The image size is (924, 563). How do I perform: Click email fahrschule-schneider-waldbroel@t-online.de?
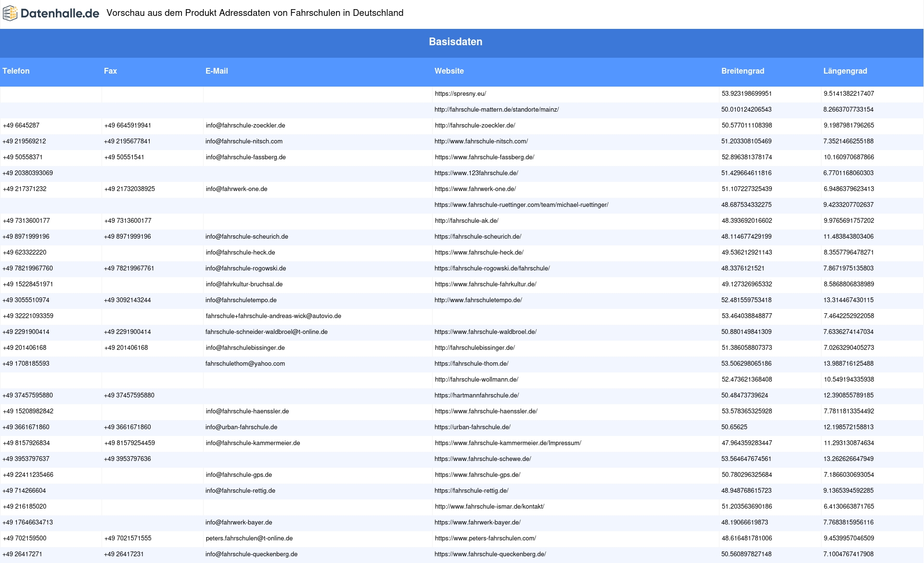tap(267, 332)
